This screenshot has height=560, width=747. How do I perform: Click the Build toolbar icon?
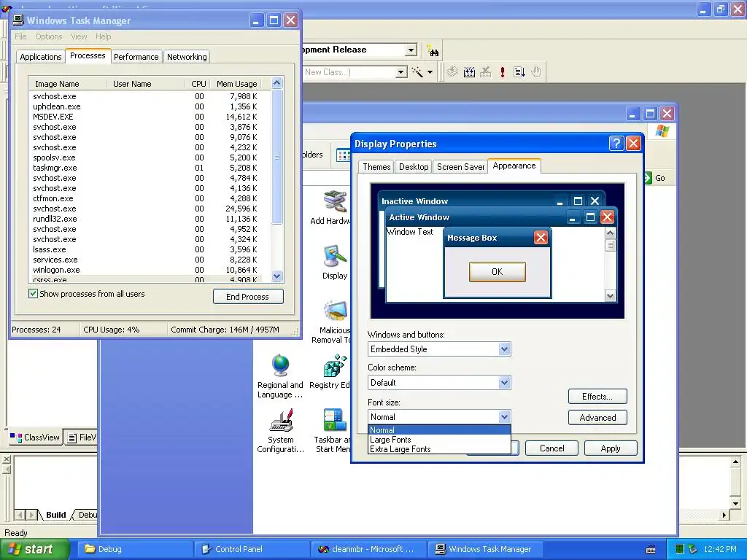469,72
